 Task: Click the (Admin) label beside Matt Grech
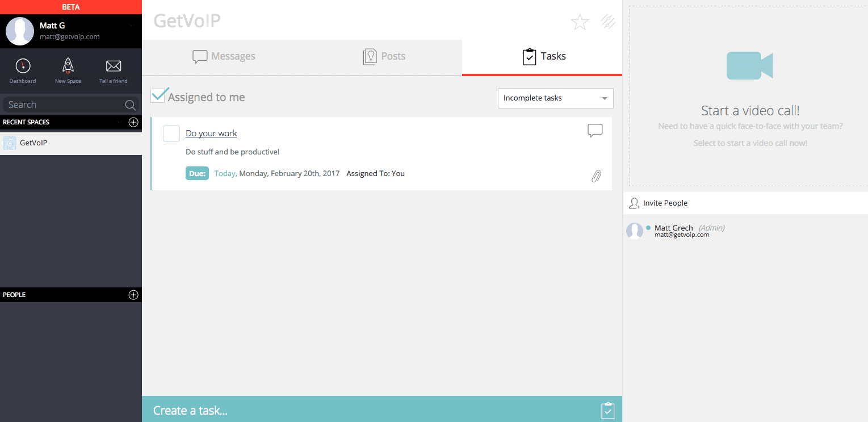(711, 228)
